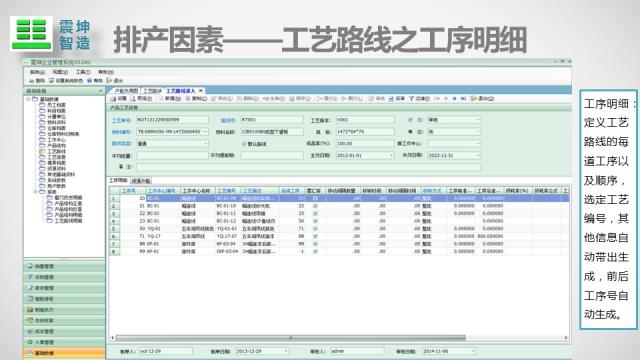Open the 销售管理 module in sidebar
Screen dimensions: 640x360
pyautogui.click(x=64, y=266)
